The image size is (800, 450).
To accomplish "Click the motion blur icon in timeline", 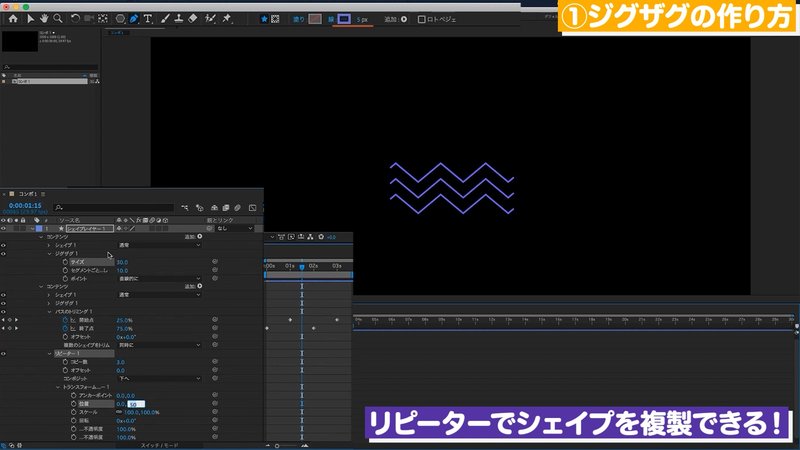I will pos(237,208).
